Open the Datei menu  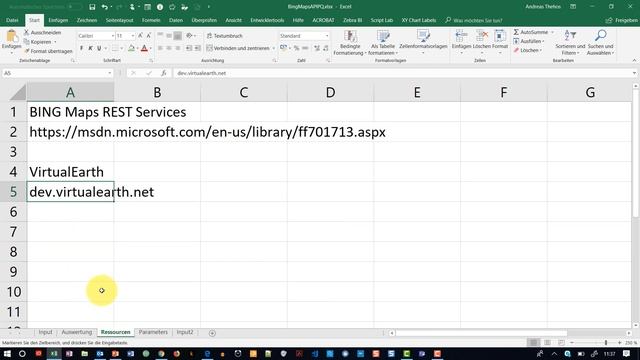pyautogui.click(x=12, y=20)
